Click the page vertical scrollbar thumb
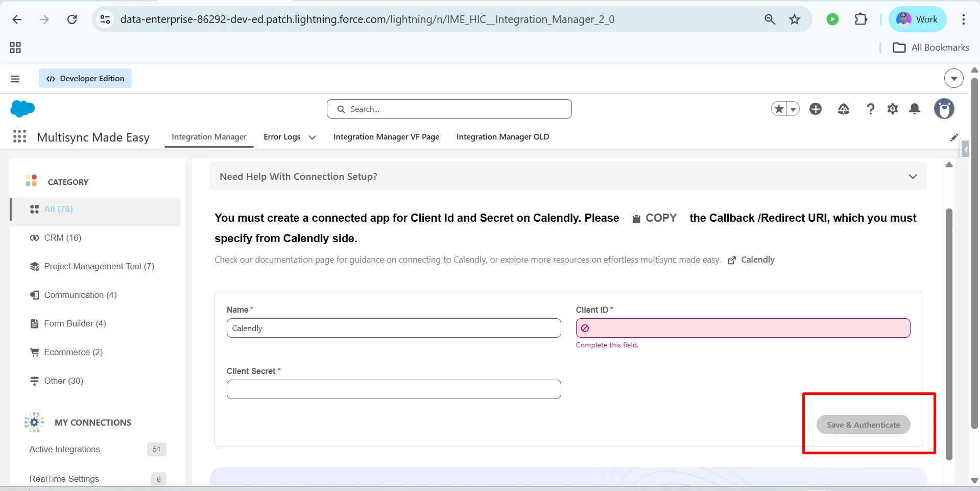The height and width of the screenshot is (491, 980). point(974,253)
